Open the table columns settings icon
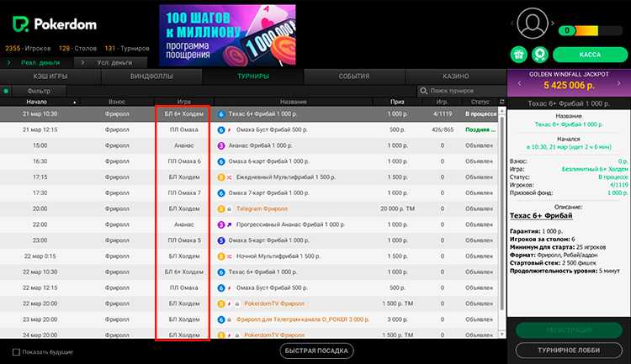The height and width of the screenshot is (364, 631). point(501,102)
